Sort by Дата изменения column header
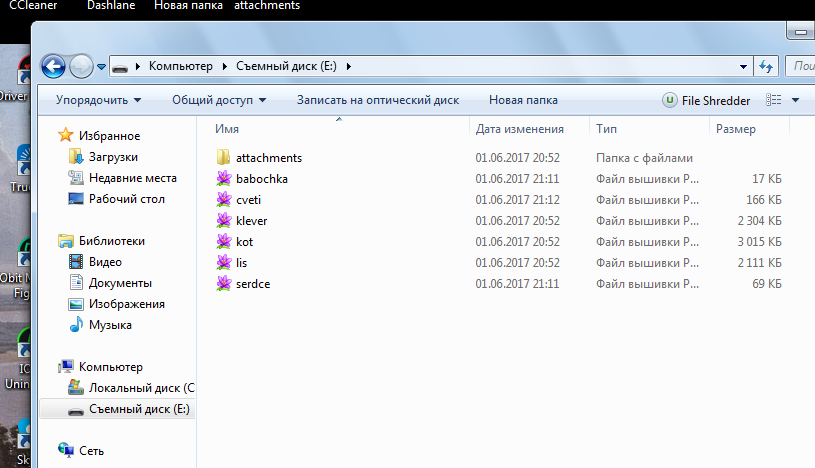Image resolution: width=815 pixels, height=468 pixels. pyautogui.click(x=519, y=129)
